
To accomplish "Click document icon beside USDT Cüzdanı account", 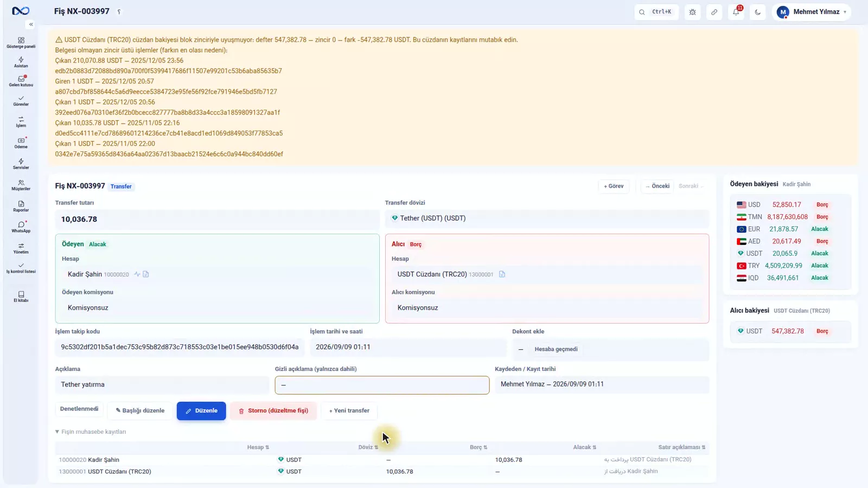I will (502, 274).
